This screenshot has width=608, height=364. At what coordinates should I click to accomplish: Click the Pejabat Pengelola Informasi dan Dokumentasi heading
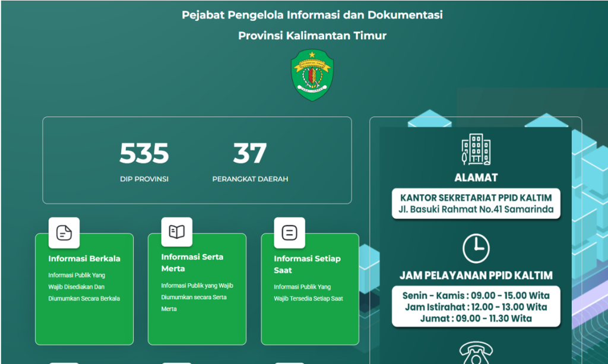pos(311,15)
